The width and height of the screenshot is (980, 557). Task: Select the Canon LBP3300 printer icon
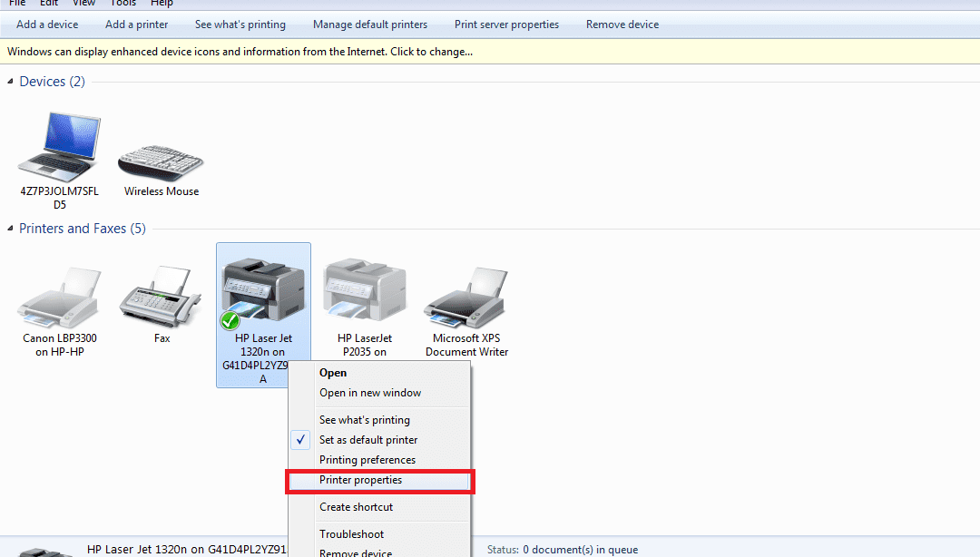pyautogui.click(x=59, y=298)
